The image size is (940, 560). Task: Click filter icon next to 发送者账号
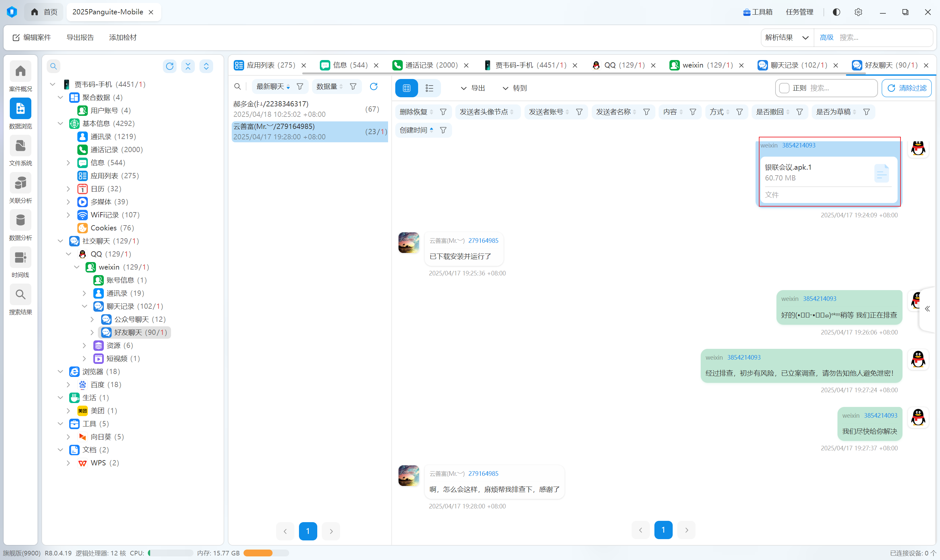[579, 112]
